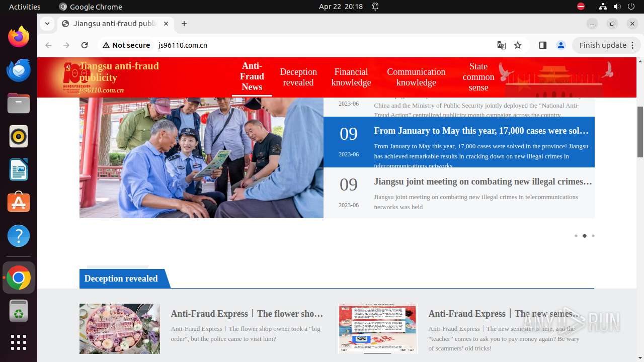Open the Chrome profile avatar
644x362 pixels.
point(561,45)
